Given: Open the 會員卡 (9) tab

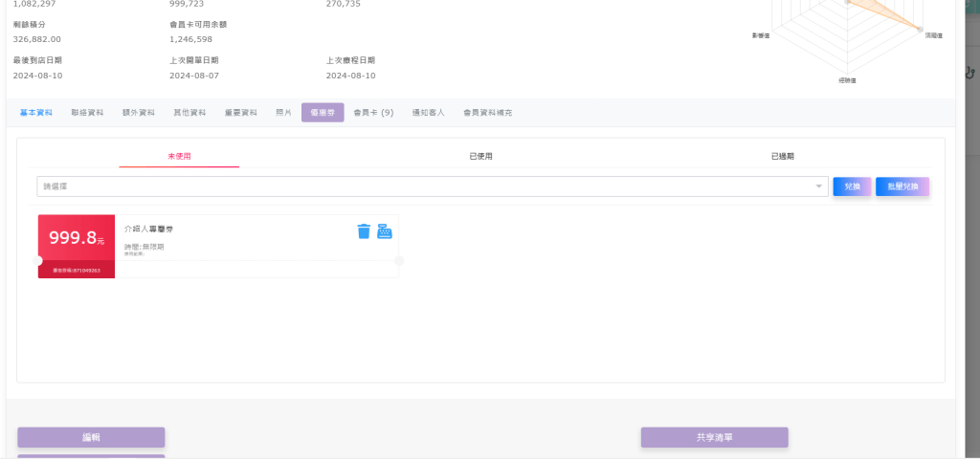Looking at the screenshot, I should [x=373, y=113].
